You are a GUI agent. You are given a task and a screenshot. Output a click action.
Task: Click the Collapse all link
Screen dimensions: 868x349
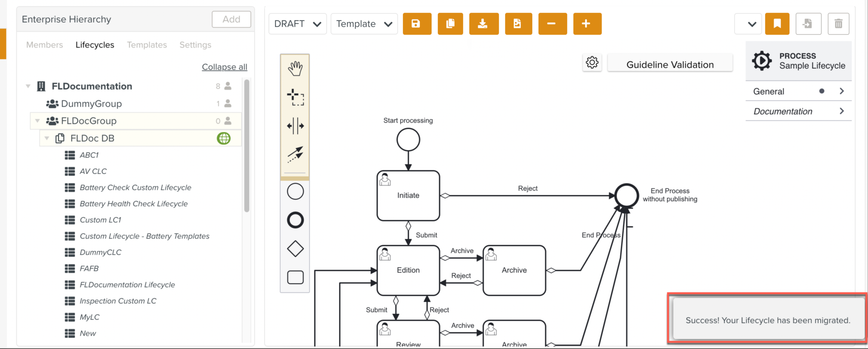tap(224, 67)
